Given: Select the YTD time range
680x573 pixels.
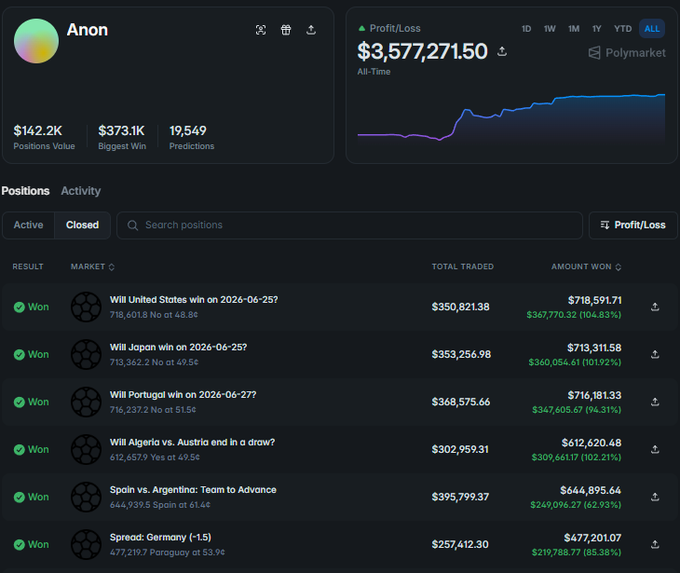Looking at the screenshot, I should point(623,29).
